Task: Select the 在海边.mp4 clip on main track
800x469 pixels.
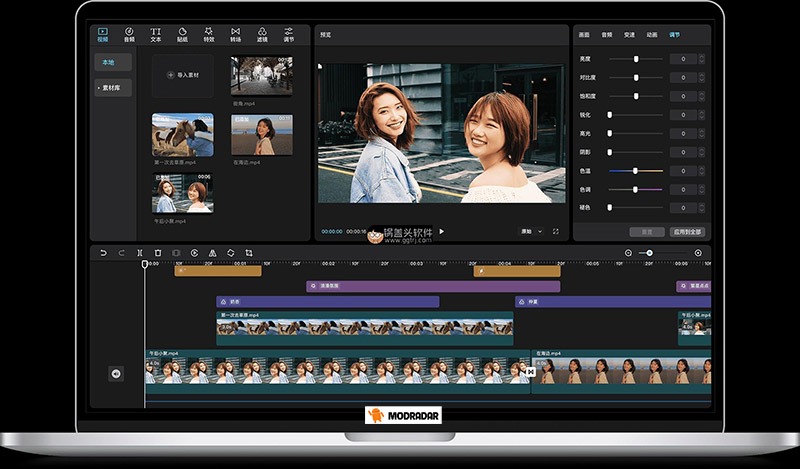Action: 621,372
